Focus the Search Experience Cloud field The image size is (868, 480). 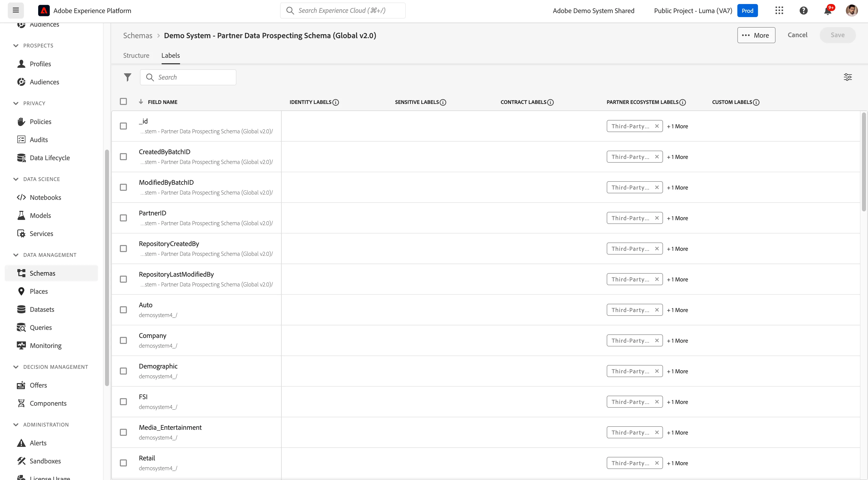343,11
